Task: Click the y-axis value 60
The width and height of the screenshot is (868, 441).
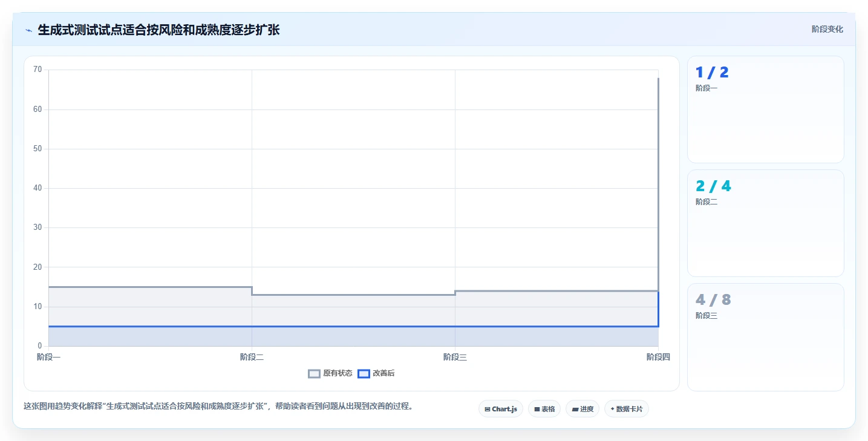Action: [x=38, y=109]
